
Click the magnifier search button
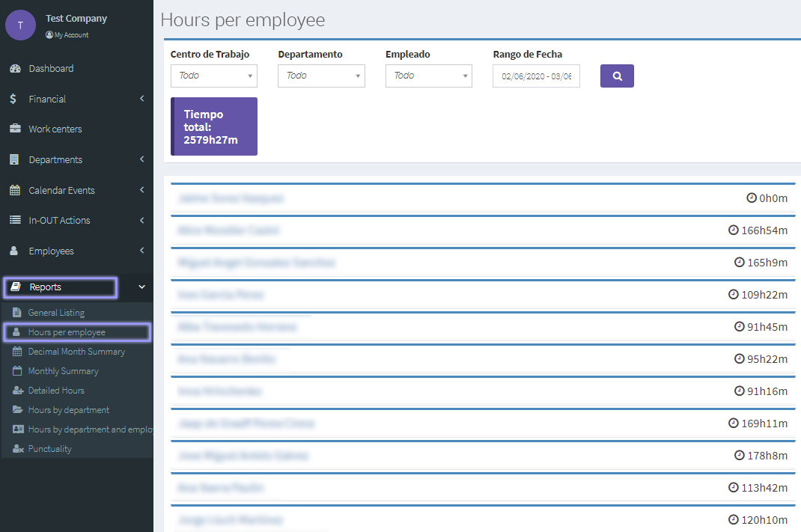617,76
